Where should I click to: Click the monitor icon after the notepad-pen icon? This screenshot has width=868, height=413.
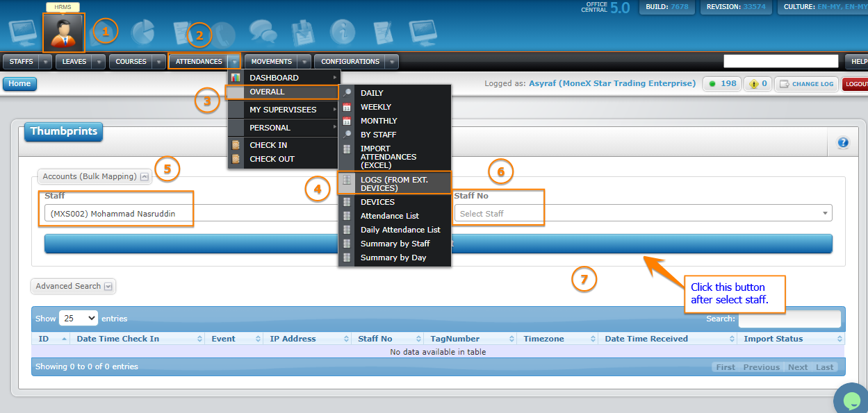[x=423, y=33]
